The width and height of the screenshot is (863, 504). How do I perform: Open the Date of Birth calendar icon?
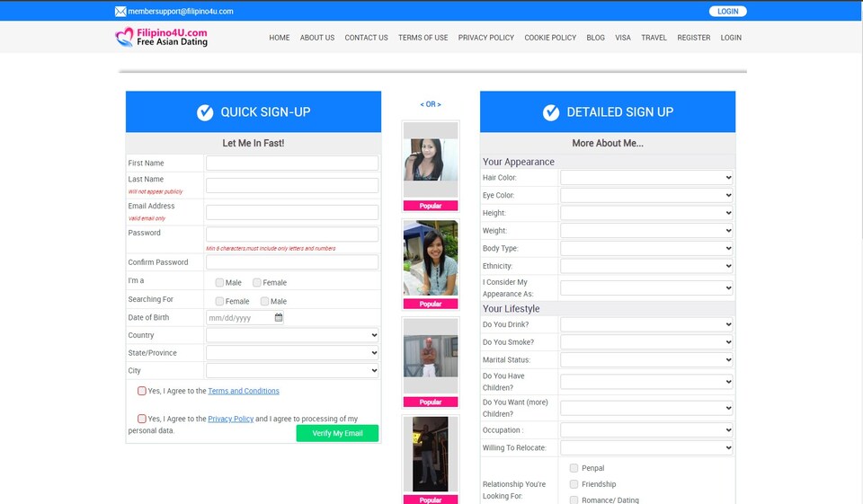tap(279, 317)
